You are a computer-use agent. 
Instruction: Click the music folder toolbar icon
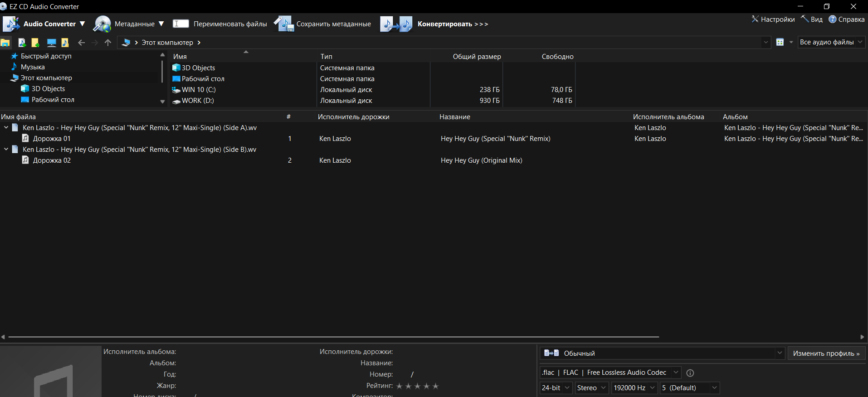coord(65,43)
